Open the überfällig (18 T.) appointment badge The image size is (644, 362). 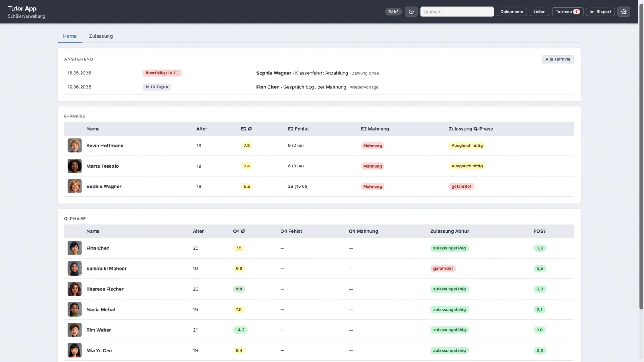[x=162, y=73]
